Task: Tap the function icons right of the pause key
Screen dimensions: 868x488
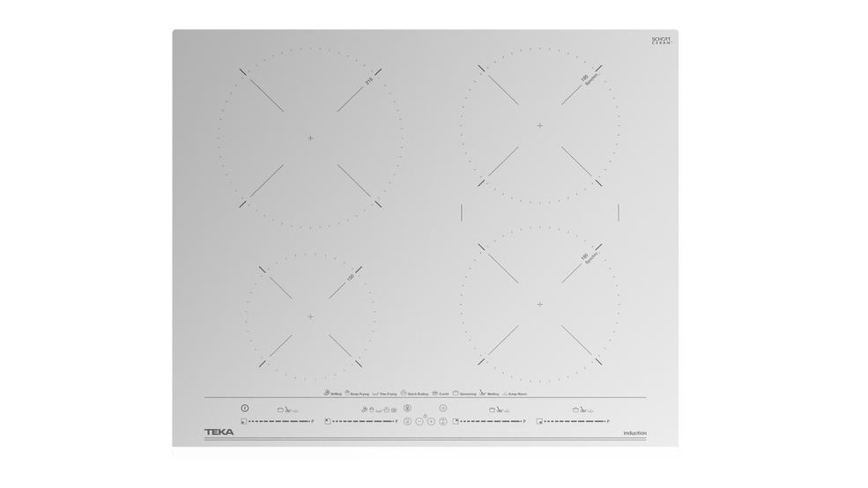Action: [x=500, y=410]
